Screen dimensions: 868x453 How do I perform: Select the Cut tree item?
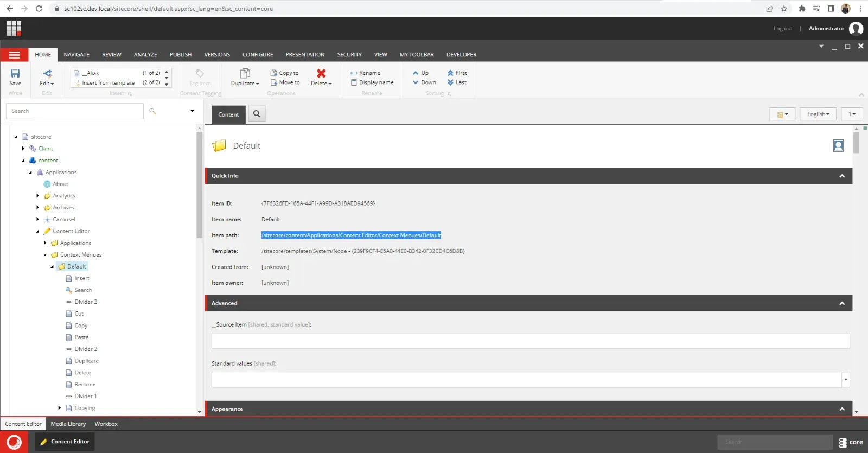(75, 314)
